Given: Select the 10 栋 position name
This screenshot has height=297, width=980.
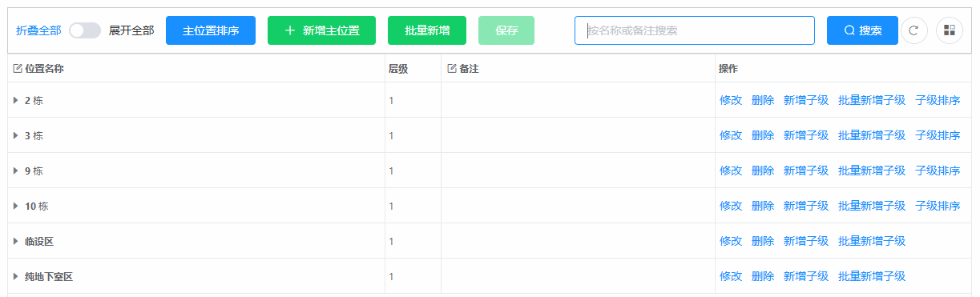Looking at the screenshot, I should 37,206.
